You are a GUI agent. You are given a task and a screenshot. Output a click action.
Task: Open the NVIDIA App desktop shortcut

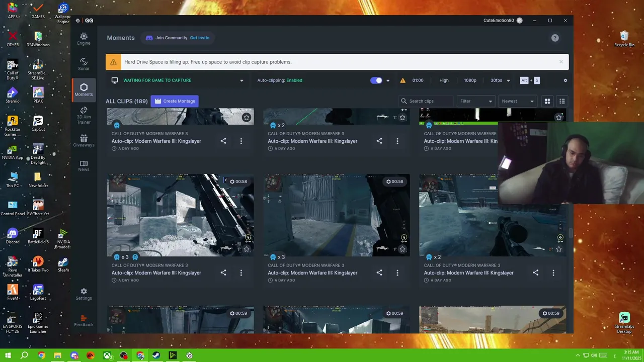tap(13, 152)
